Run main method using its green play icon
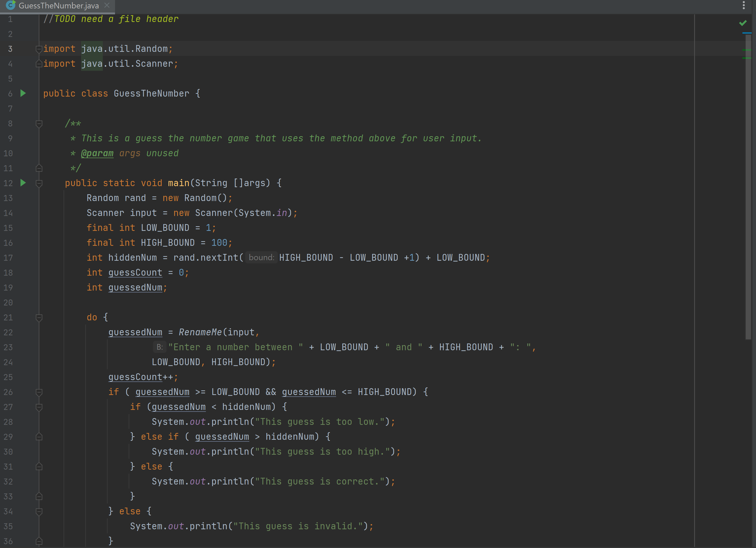This screenshot has width=756, height=548. point(23,183)
